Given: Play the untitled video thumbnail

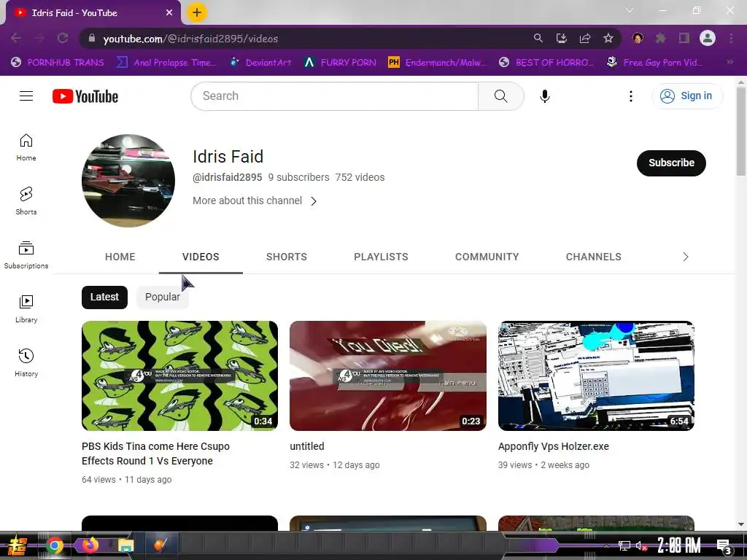Looking at the screenshot, I should tap(388, 376).
